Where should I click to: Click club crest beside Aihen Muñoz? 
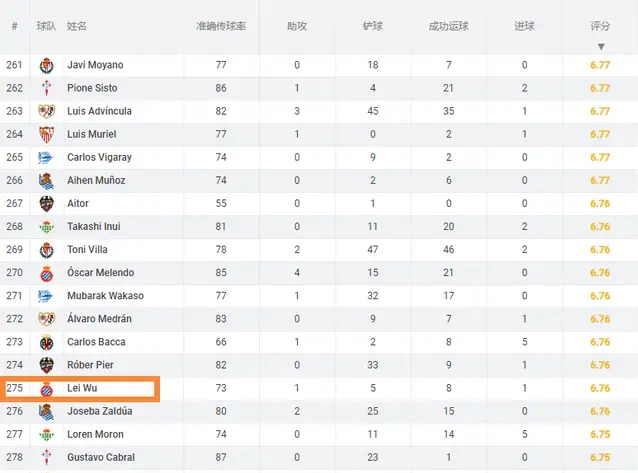46,180
